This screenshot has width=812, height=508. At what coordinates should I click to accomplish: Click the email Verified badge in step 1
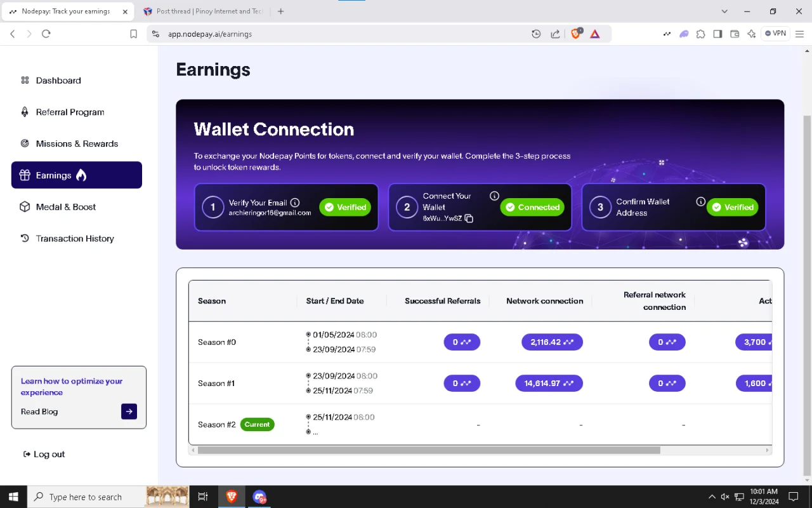pos(345,207)
